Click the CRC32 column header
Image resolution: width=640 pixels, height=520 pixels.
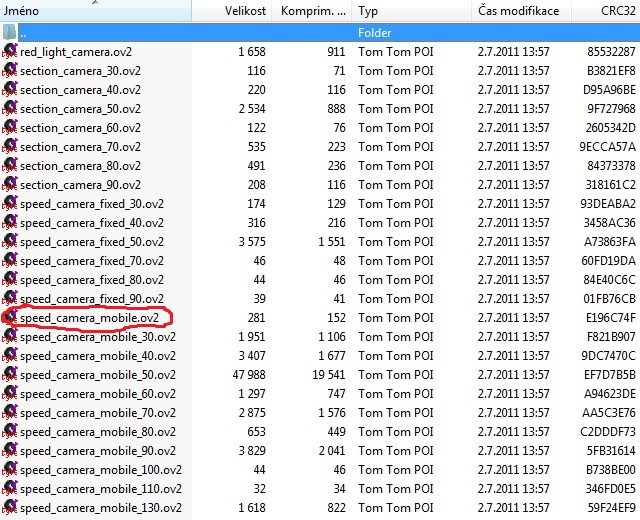[x=612, y=10]
